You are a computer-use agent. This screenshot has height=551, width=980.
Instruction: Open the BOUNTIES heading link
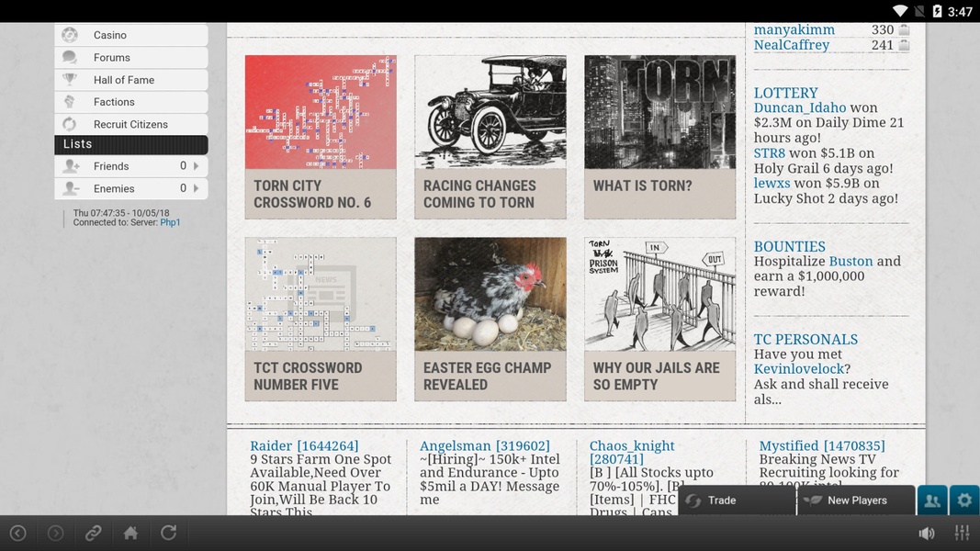(789, 247)
